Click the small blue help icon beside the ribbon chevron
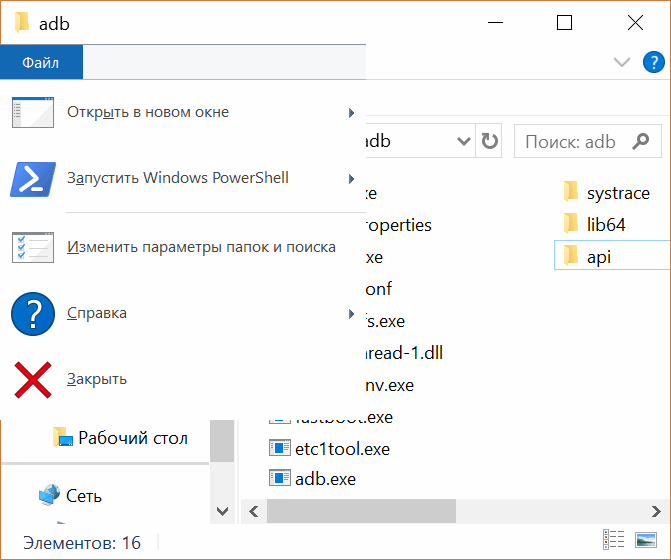The height and width of the screenshot is (560, 671). pos(653,62)
